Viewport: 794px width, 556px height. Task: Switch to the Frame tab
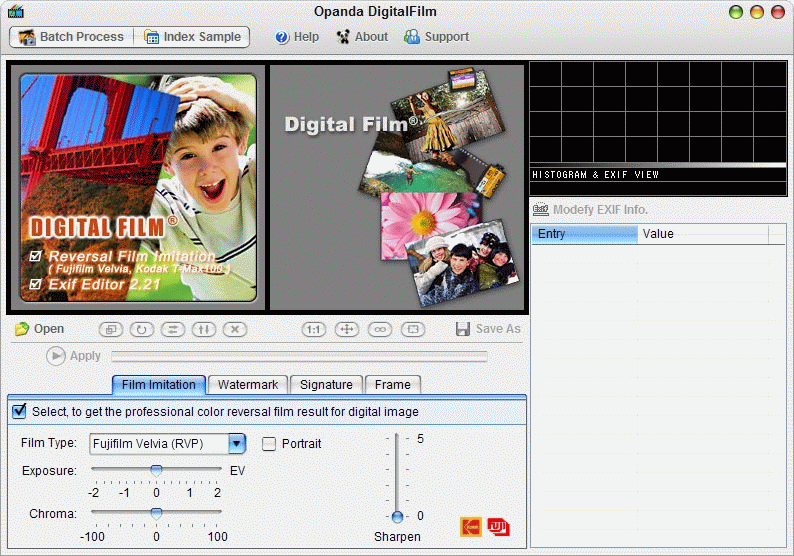point(392,385)
